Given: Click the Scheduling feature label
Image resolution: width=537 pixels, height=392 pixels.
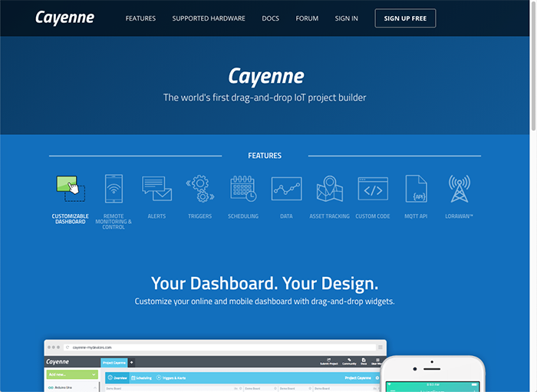Looking at the screenshot, I should [243, 216].
